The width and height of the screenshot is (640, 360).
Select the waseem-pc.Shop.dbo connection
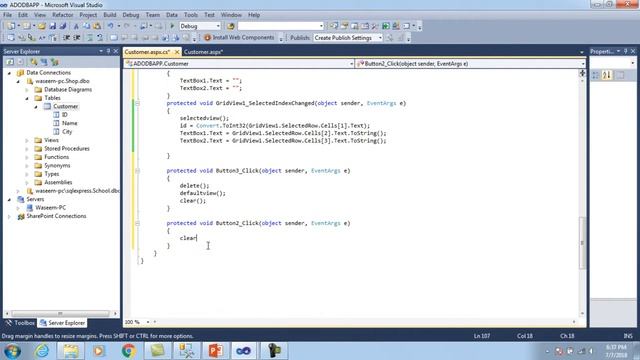62,81
